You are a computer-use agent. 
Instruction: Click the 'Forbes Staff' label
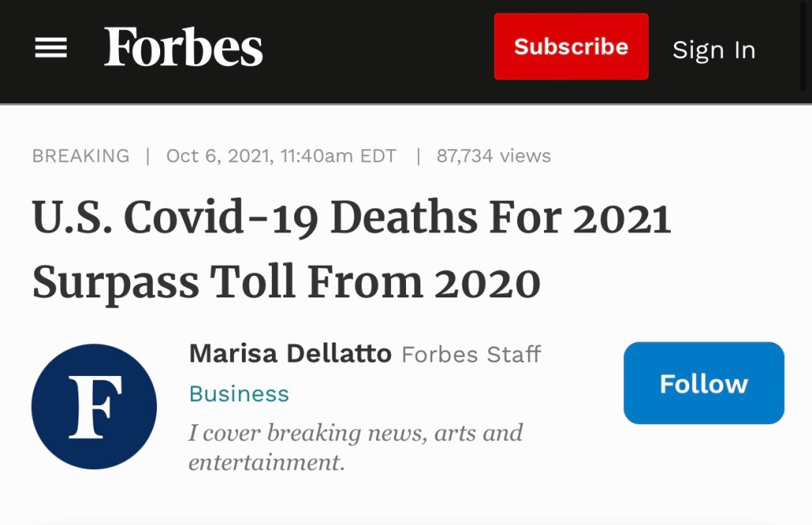pyautogui.click(x=471, y=354)
